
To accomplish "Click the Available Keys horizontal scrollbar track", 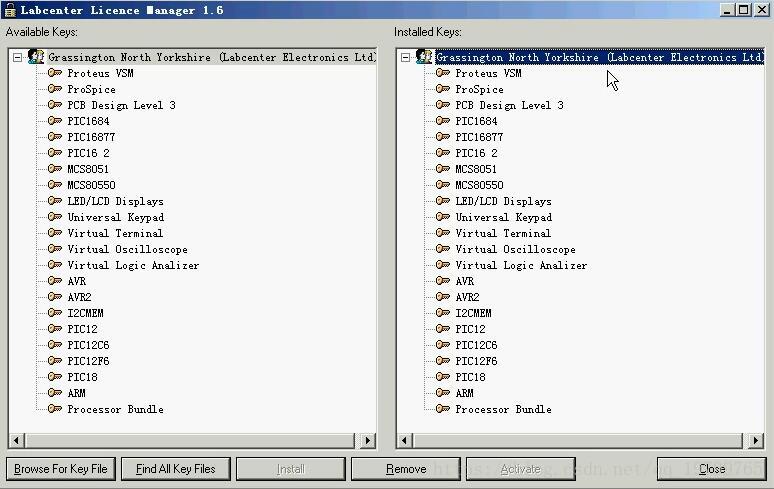I will point(190,440).
